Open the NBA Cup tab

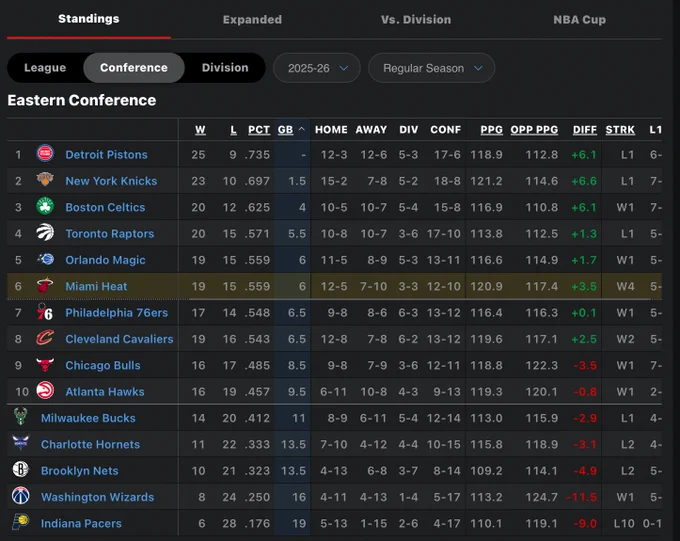coord(579,20)
